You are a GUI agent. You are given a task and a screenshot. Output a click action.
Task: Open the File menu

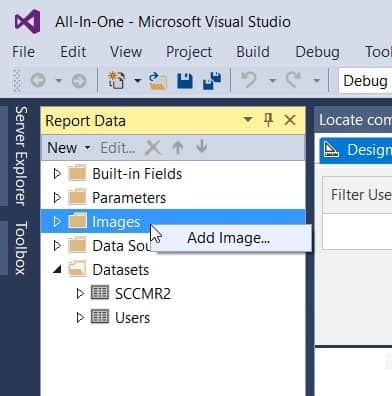pyautogui.click(x=23, y=52)
